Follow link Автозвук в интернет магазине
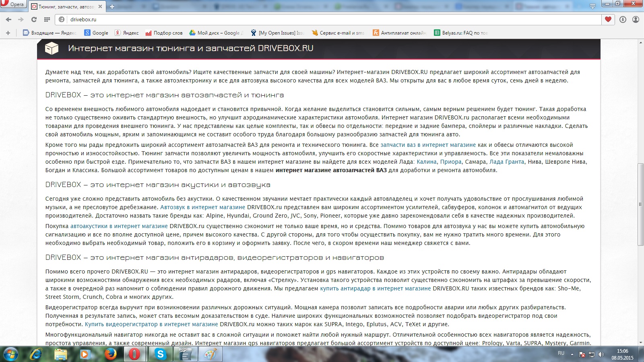This screenshot has width=644, height=362. click(x=202, y=207)
